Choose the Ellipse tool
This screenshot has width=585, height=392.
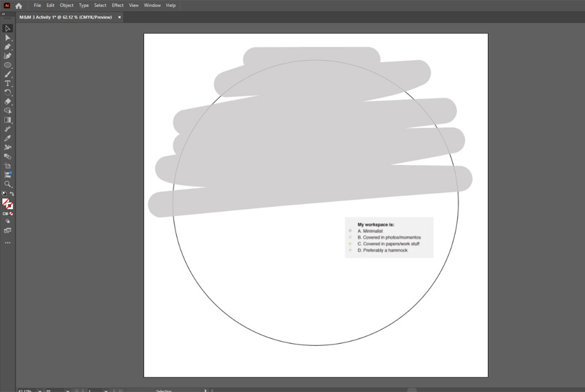[8, 65]
